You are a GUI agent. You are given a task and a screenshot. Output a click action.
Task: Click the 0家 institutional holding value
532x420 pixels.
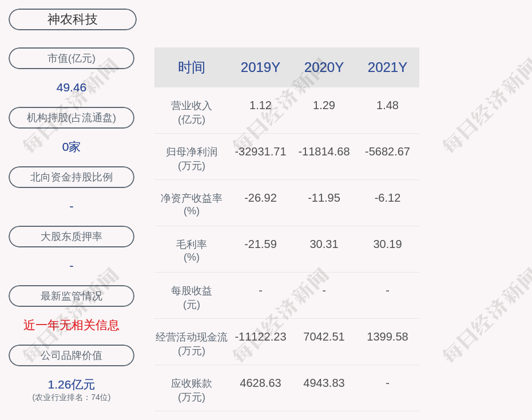(x=72, y=147)
